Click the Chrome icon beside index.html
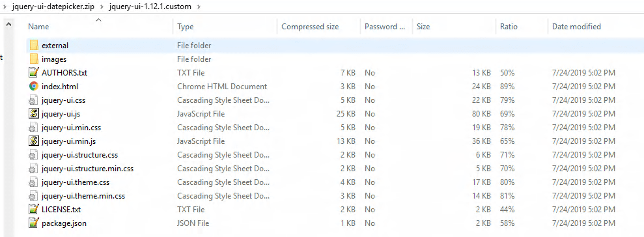The height and width of the screenshot is (237, 644). [x=34, y=86]
